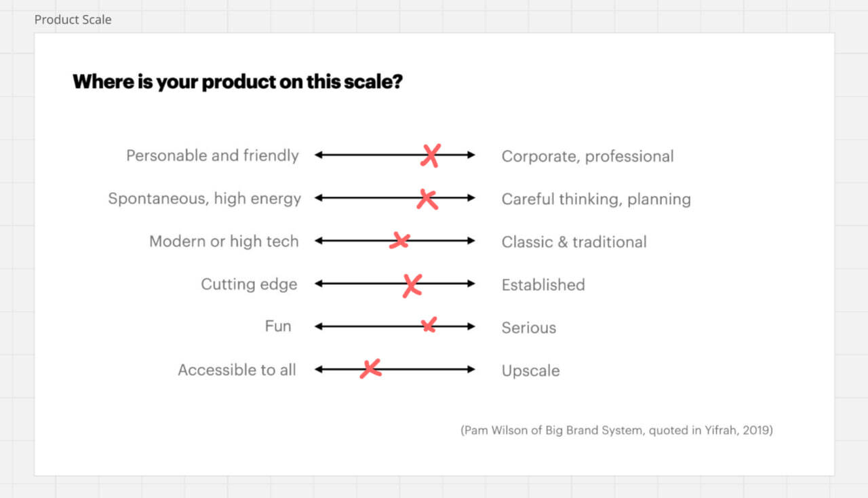This screenshot has width=868, height=498.
Task: Click the "Careful thinking, planning" label
Action: pos(596,199)
